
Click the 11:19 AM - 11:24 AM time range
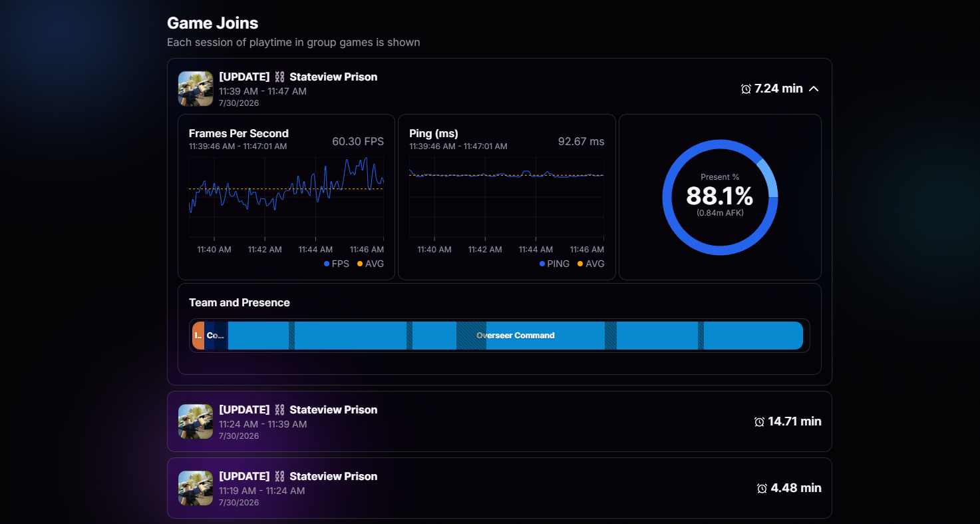tap(262, 491)
